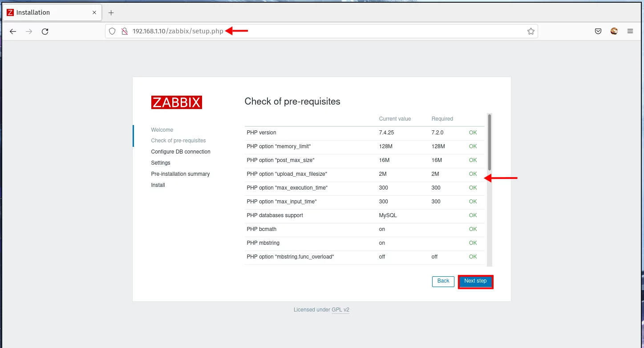This screenshot has width=644, height=348.
Task: Open the Firefox hamburger menu
Action: [x=630, y=31]
